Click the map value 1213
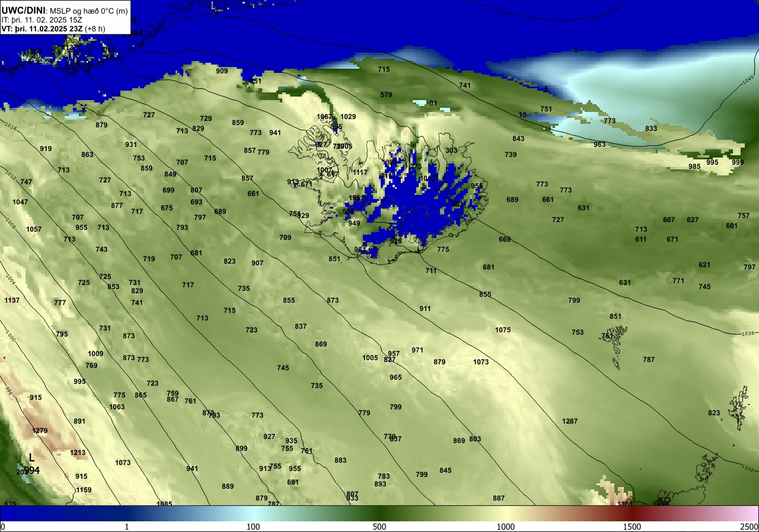The image size is (759, 532). pyautogui.click(x=78, y=453)
